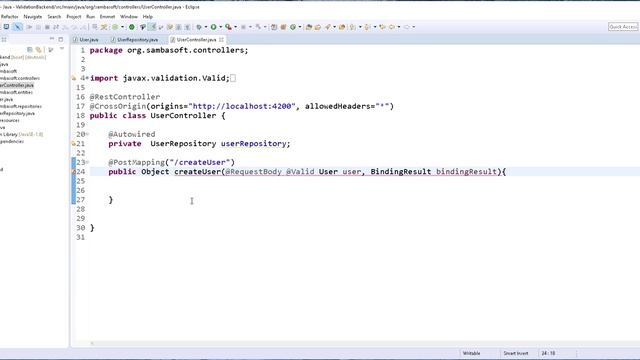Open the Help menu
The image size is (640, 360).
pyautogui.click(x=148, y=17)
